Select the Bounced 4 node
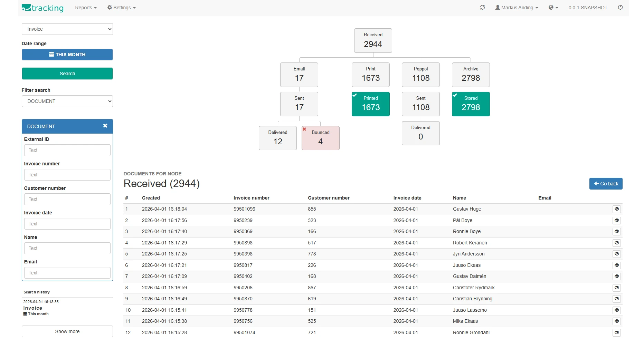 pos(320,138)
